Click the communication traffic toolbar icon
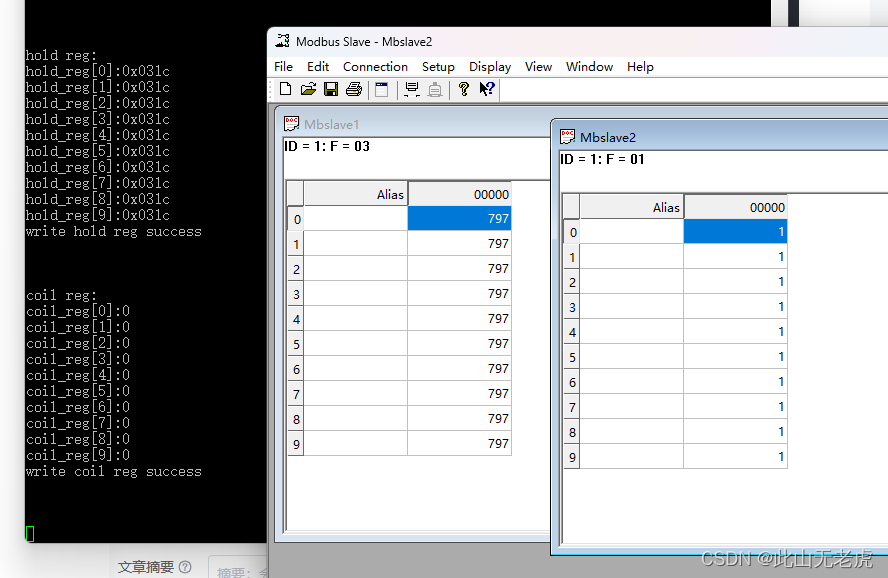 point(411,89)
